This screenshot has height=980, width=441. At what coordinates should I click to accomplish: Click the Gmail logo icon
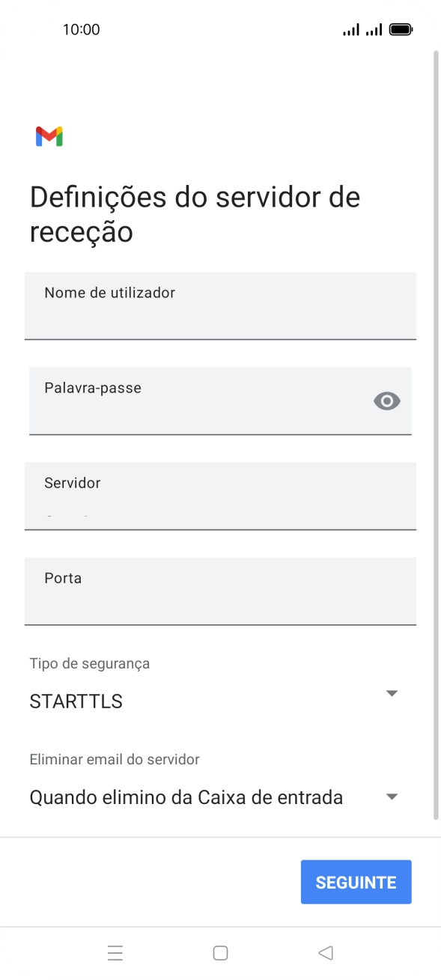(x=47, y=136)
